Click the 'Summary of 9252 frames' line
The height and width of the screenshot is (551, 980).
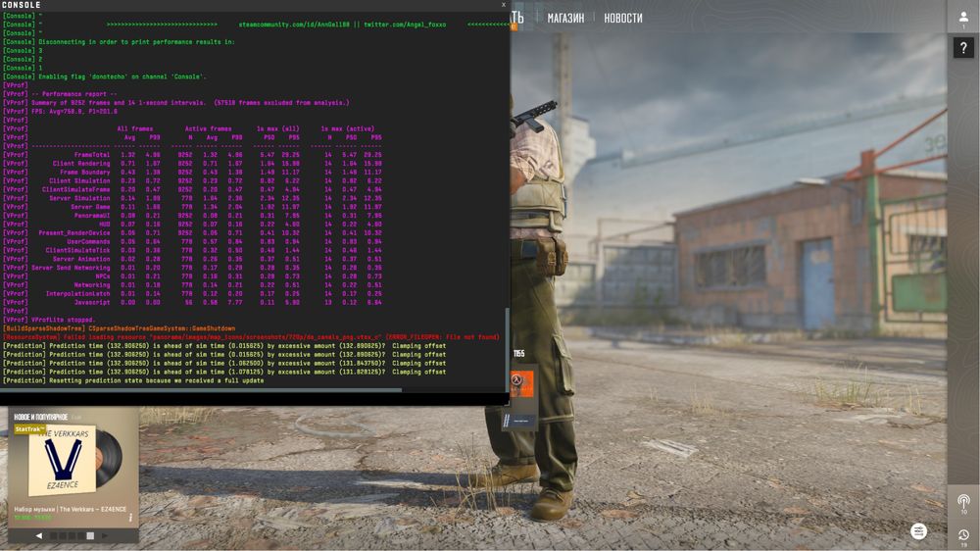click(x=176, y=103)
